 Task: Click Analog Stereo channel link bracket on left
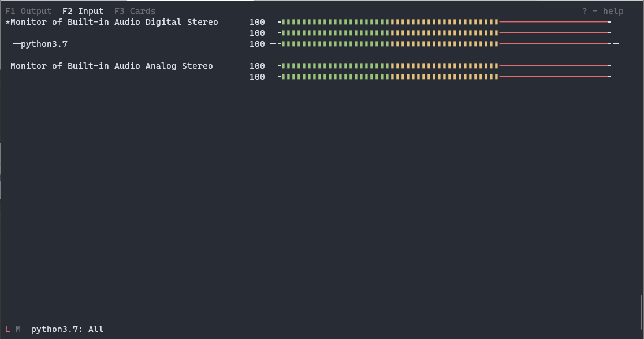click(280, 71)
